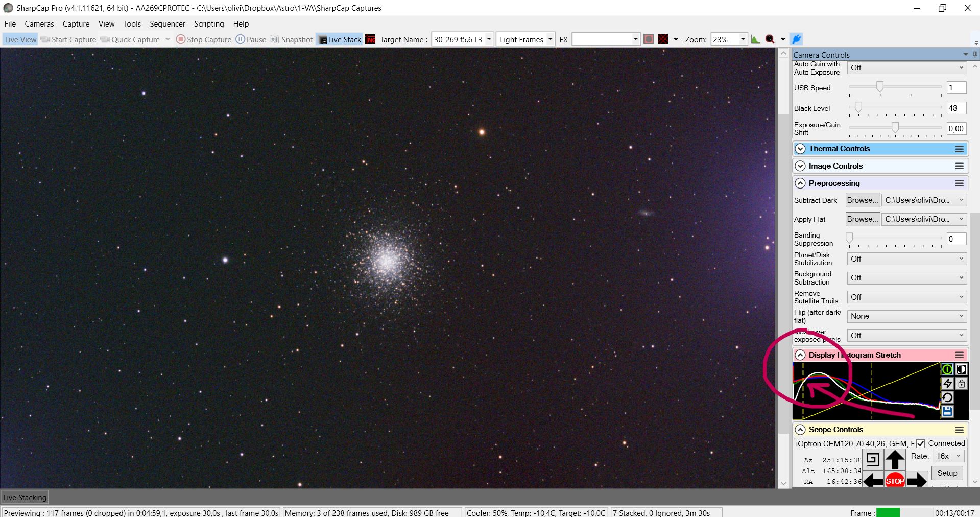The height and width of the screenshot is (517, 980).
Task: Click the red STOP mount button
Action: [895, 481]
